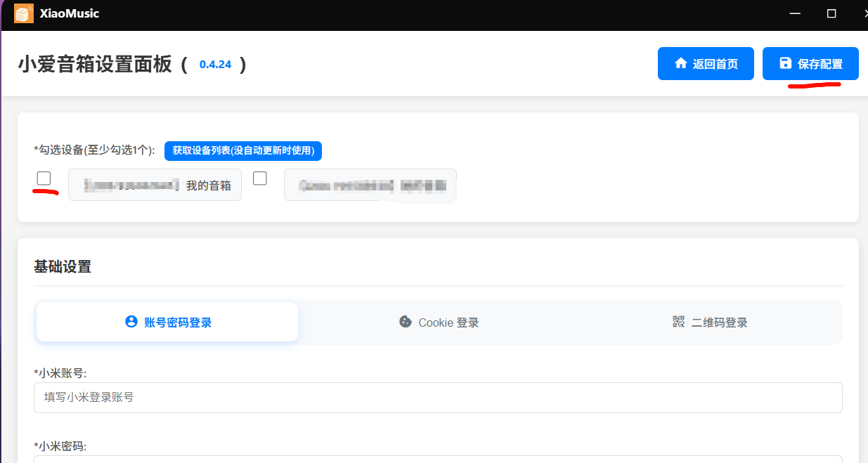Image resolution: width=868 pixels, height=463 pixels.
Task: Switch to the Cookie 登录 tab
Action: [x=439, y=322]
